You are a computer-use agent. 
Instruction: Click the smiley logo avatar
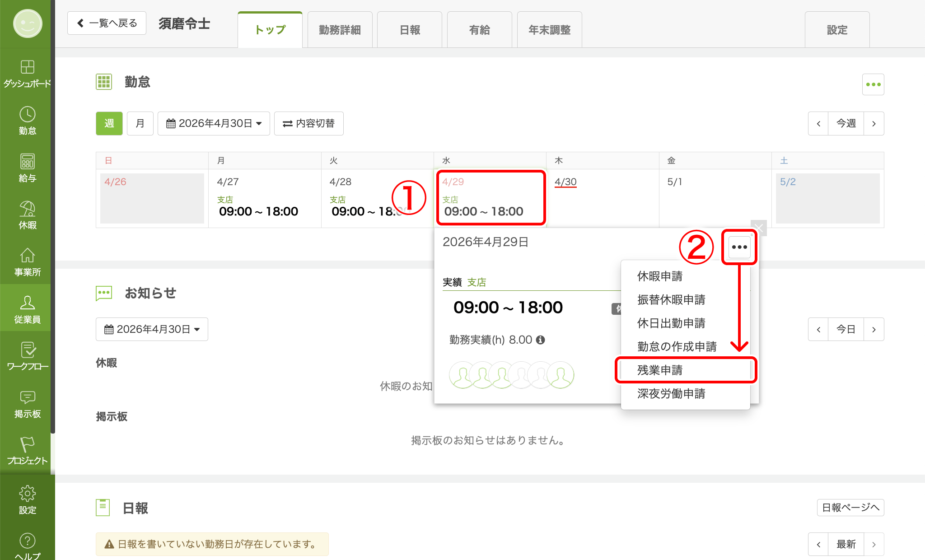tap(28, 23)
